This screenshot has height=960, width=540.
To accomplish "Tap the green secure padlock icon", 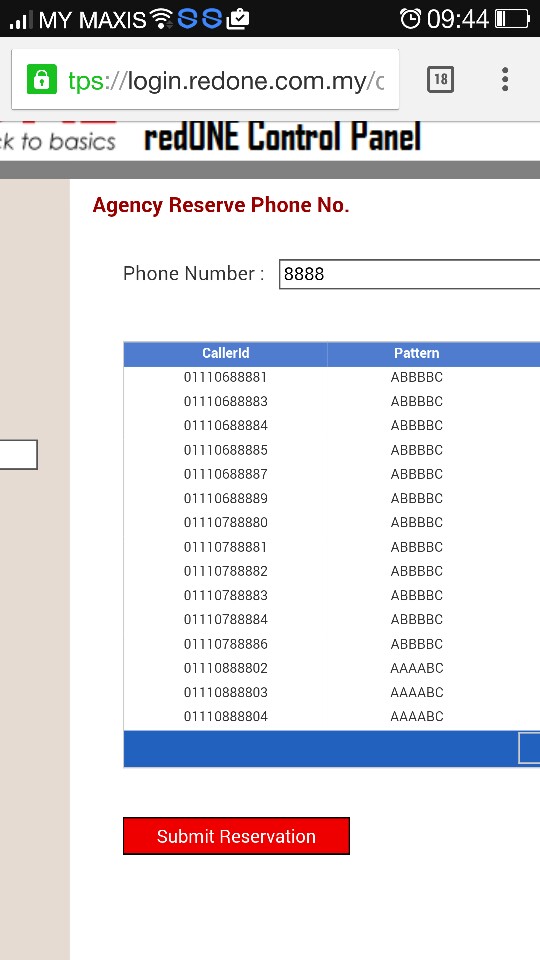I will click(x=42, y=80).
